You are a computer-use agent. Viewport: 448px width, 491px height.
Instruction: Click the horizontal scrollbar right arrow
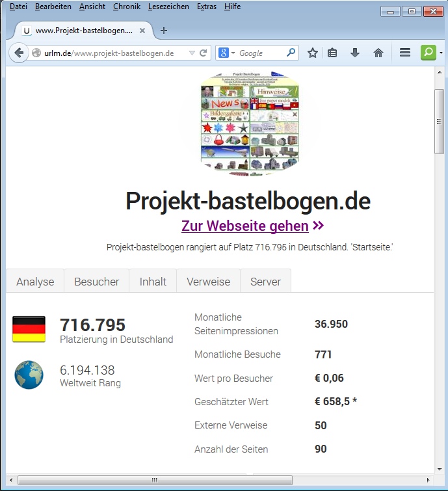(428, 480)
